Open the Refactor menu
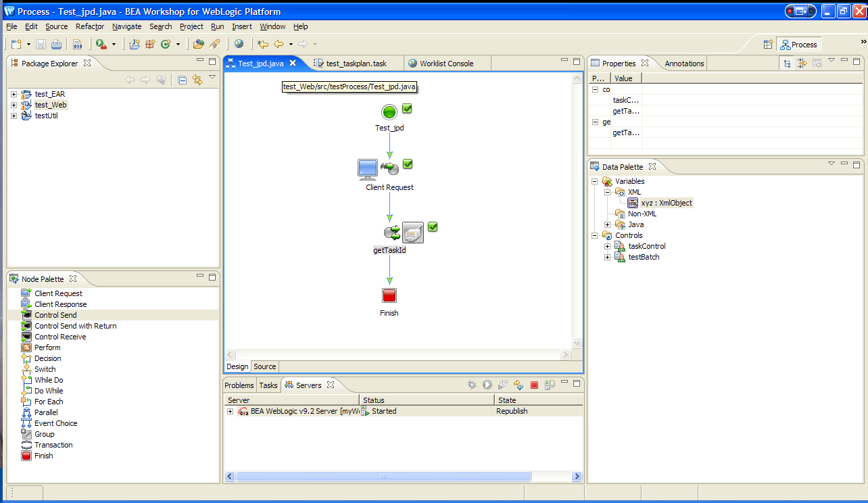Viewport: 868px width, 503px height. point(90,26)
